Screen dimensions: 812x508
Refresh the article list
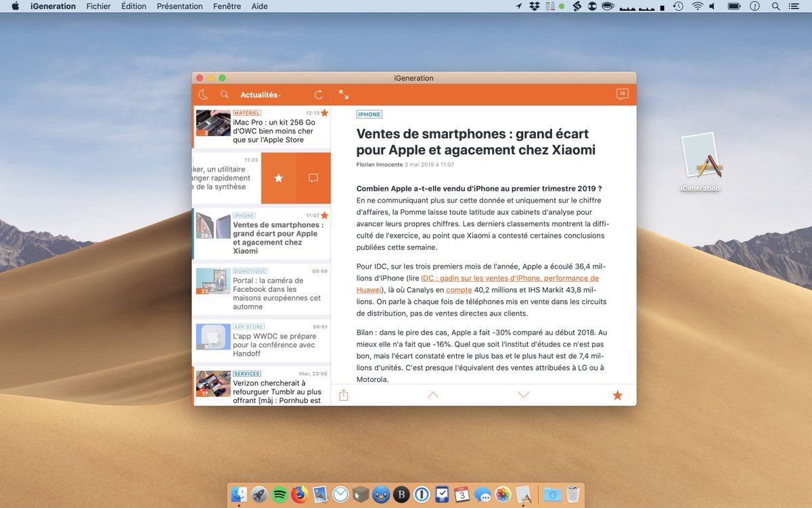click(x=319, y=95)
